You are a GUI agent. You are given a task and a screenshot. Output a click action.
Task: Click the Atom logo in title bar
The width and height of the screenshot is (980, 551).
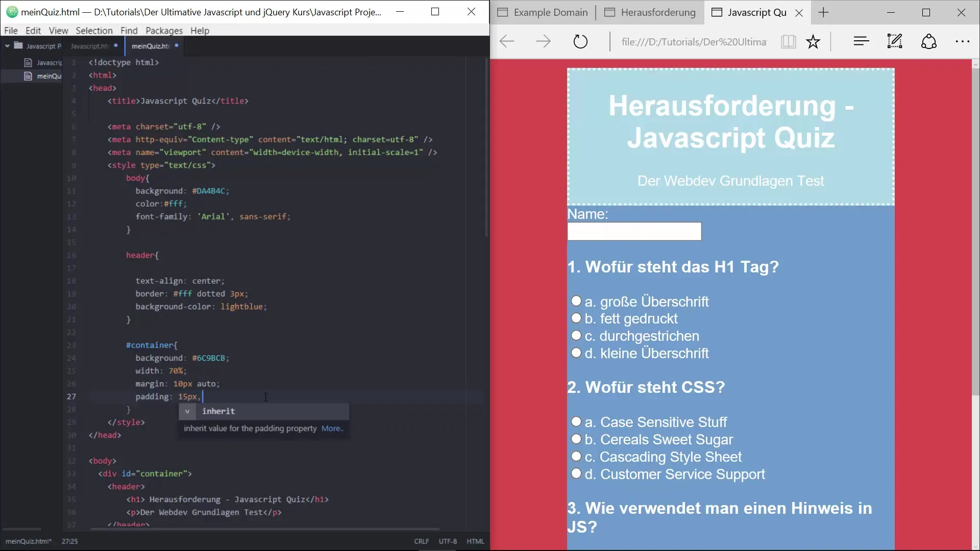tap(12, 12)
